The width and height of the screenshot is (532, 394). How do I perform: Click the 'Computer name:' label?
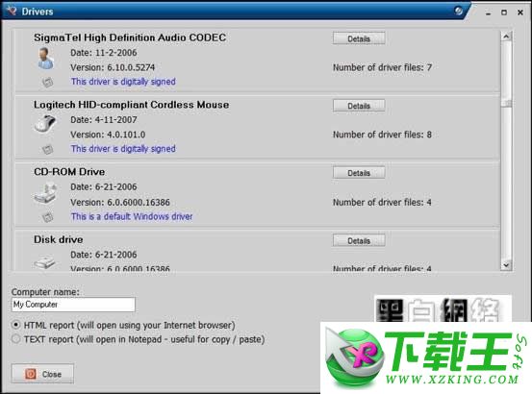click(x=45, y=292)
